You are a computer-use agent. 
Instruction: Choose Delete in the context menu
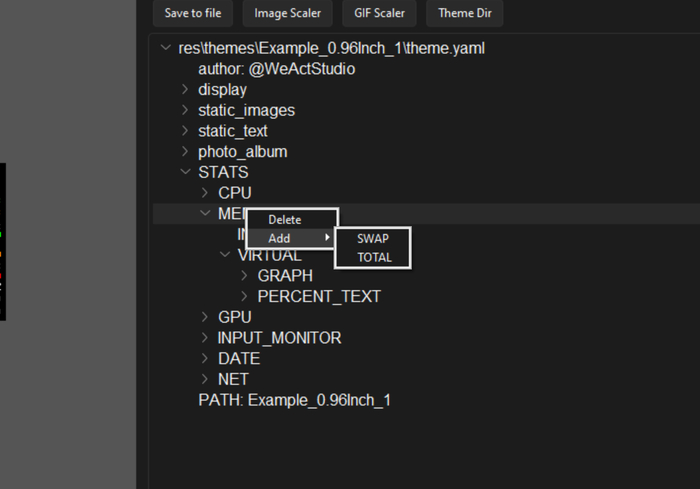[285, 219]
